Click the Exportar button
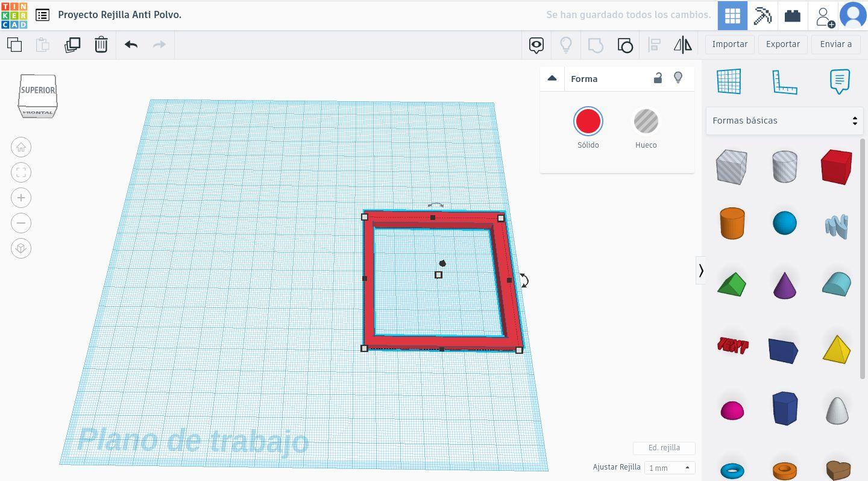Image resolution: width=868 pixels, height=481 pixels. (783, 44)
